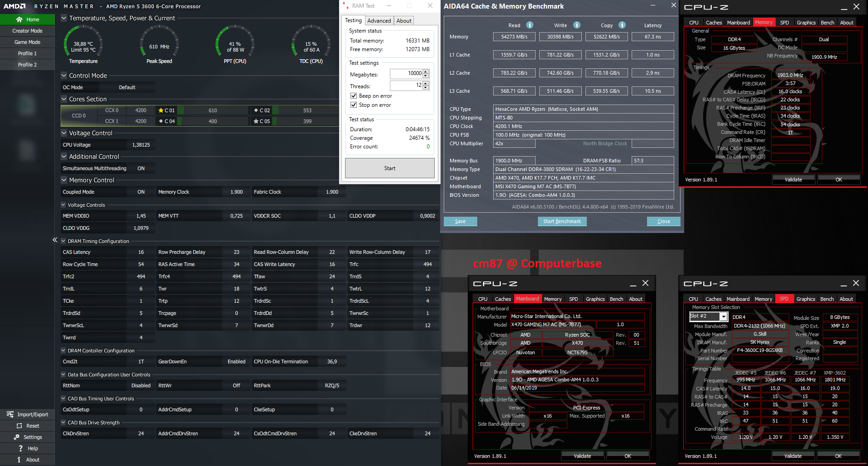Click the Read info icon in AIDA64
Image resolution: width=868 pixels, height=466 pixels.
point(530,25)
